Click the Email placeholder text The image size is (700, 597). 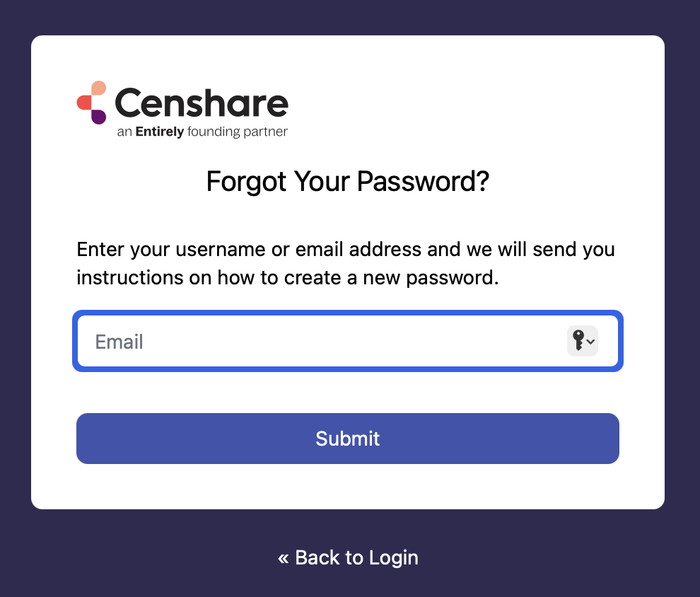[x=119, y=342]
